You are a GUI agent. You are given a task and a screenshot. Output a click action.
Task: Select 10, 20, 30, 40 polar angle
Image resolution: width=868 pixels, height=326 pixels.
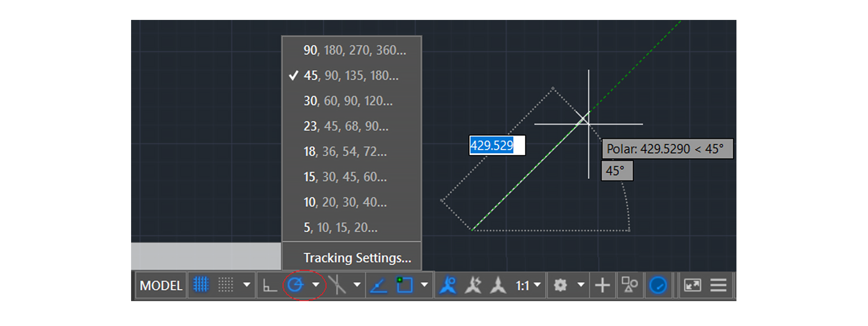click(352, 202)
